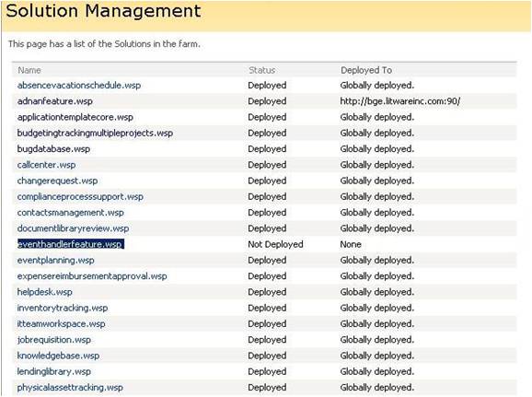Open callcenter.wsp solution details
The height and width of the screenshot is (397, 532).
click(x=47, y=165)
